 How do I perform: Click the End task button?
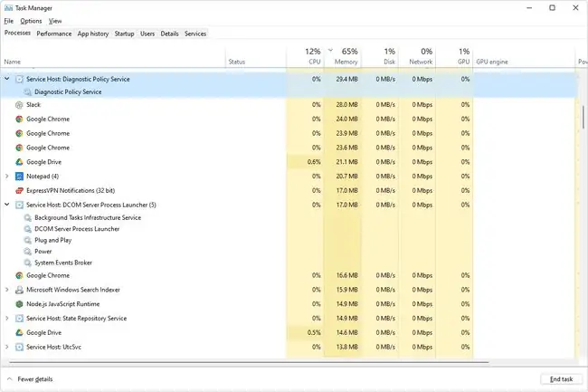point(561,379)
